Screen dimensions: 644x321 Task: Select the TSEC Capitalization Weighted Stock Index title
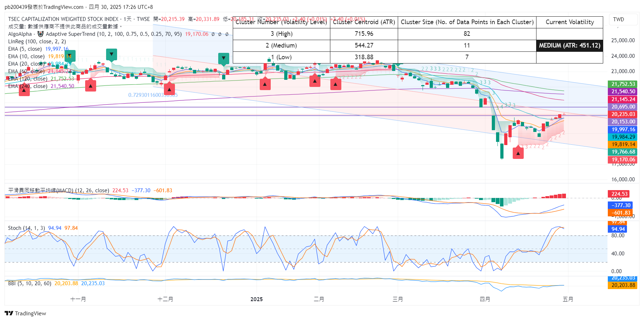point(63,19)
